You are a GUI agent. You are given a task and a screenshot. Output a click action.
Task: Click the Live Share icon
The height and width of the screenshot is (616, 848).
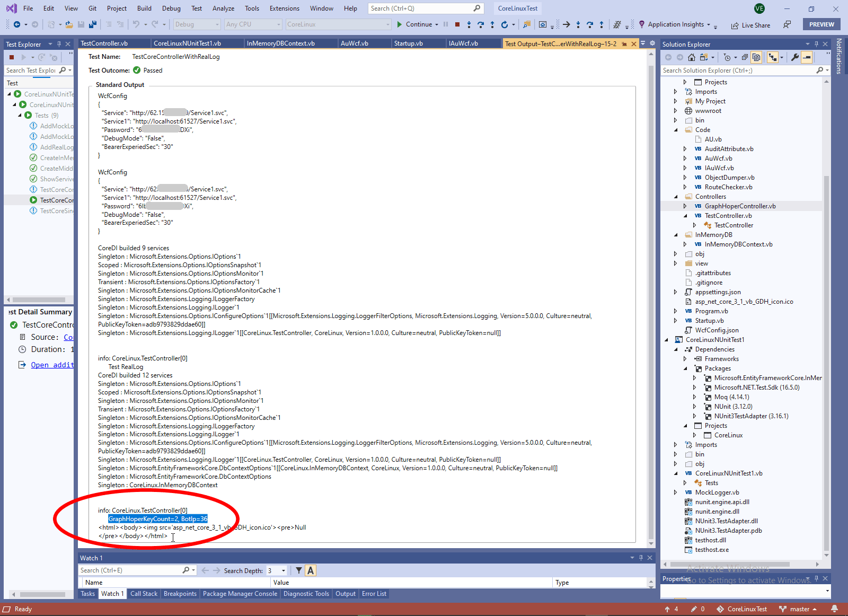pyautogui.click(x=735, y=25)
